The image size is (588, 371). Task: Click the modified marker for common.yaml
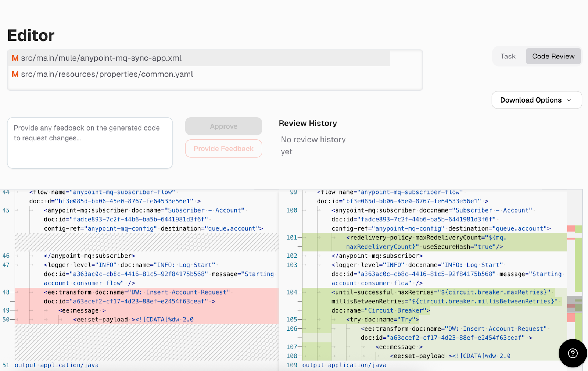(x=15, y=74)
